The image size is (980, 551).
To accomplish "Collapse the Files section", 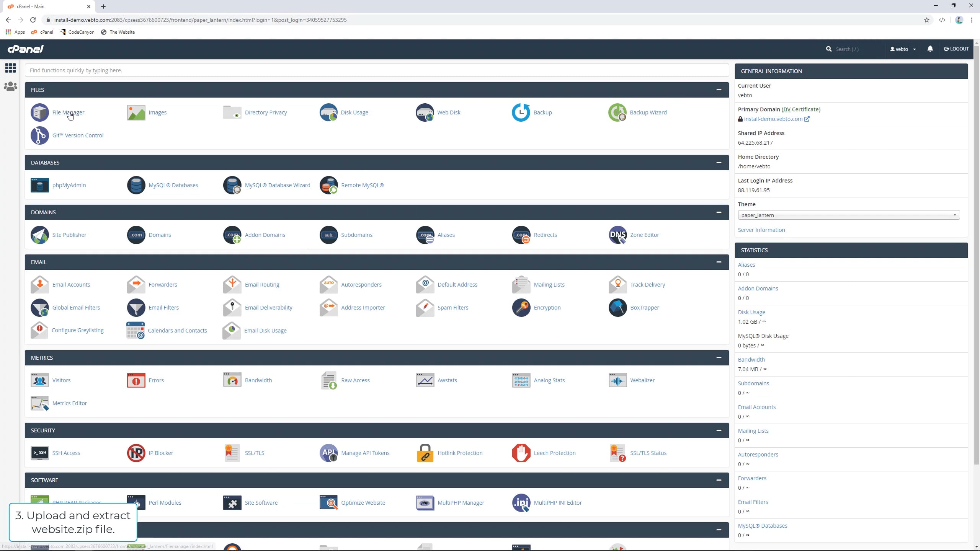I will pos(719,90).
